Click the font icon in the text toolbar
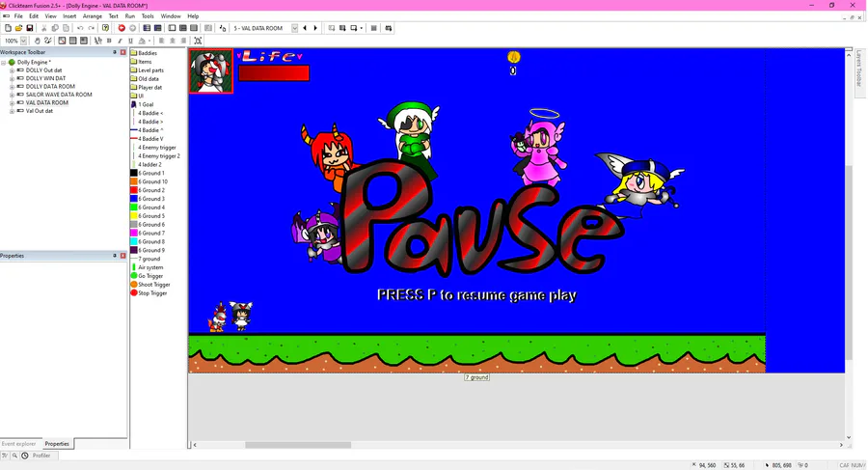 (x=98, y=41)
